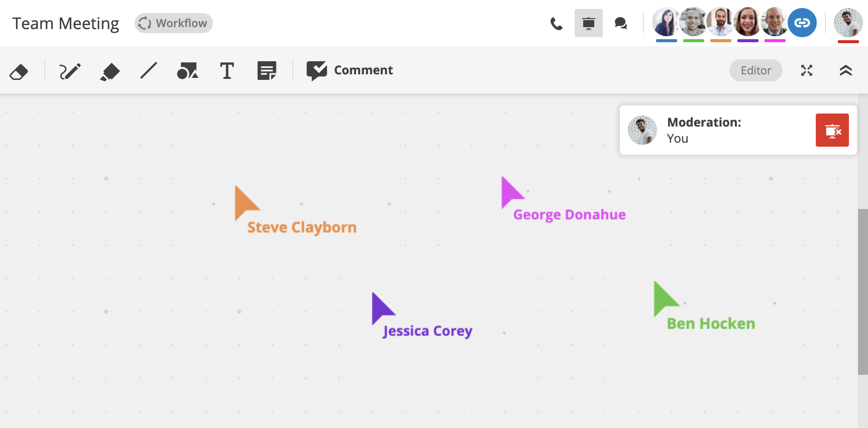Open the chat panel
Image resolution: width=868 pixels, height=428 pixels.
coord(621,23)
